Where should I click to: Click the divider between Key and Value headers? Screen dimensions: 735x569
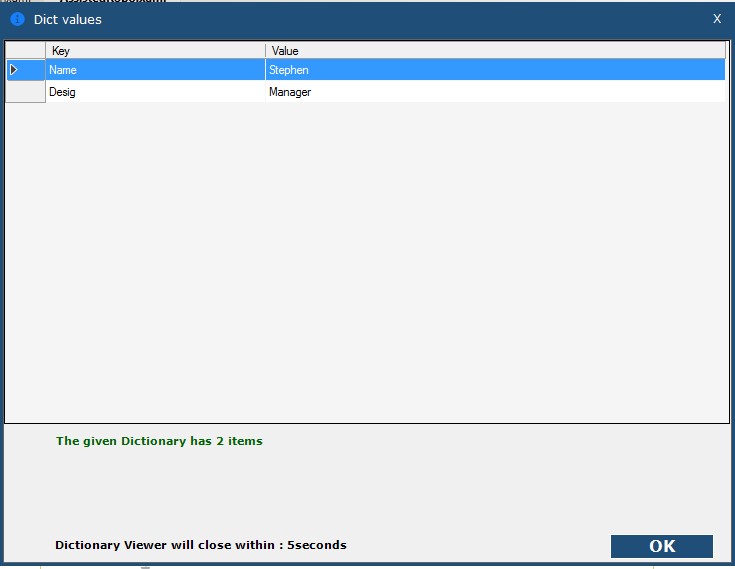(265, 50)
